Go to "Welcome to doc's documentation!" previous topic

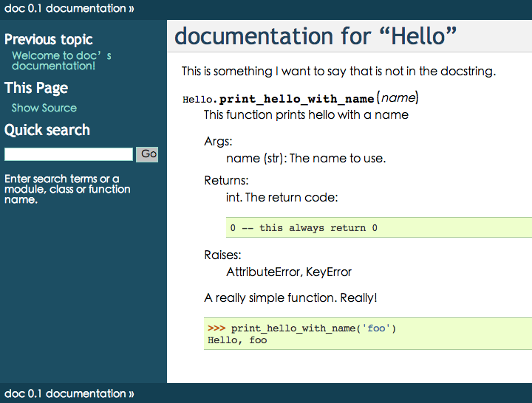(x=61, y=61)
